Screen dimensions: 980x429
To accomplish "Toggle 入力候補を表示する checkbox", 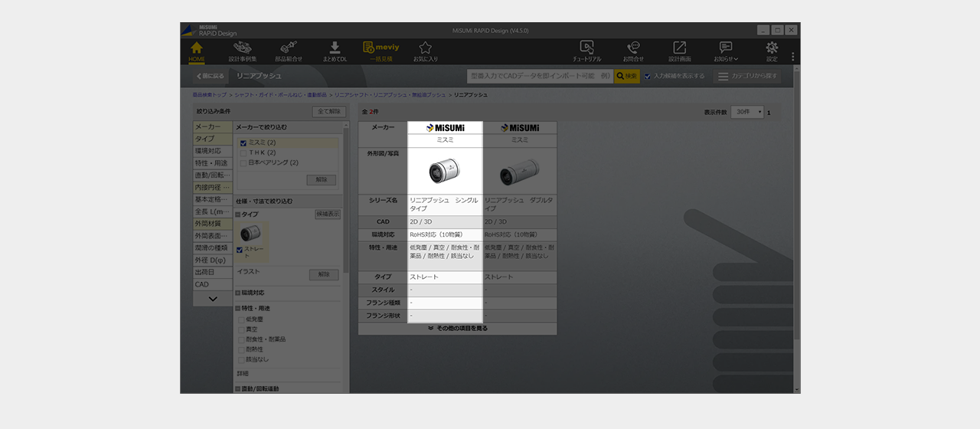I will coord(648,77).
